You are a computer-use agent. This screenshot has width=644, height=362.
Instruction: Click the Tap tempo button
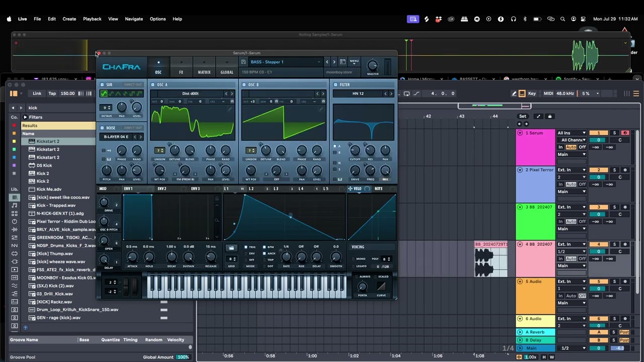click(52, 94)
